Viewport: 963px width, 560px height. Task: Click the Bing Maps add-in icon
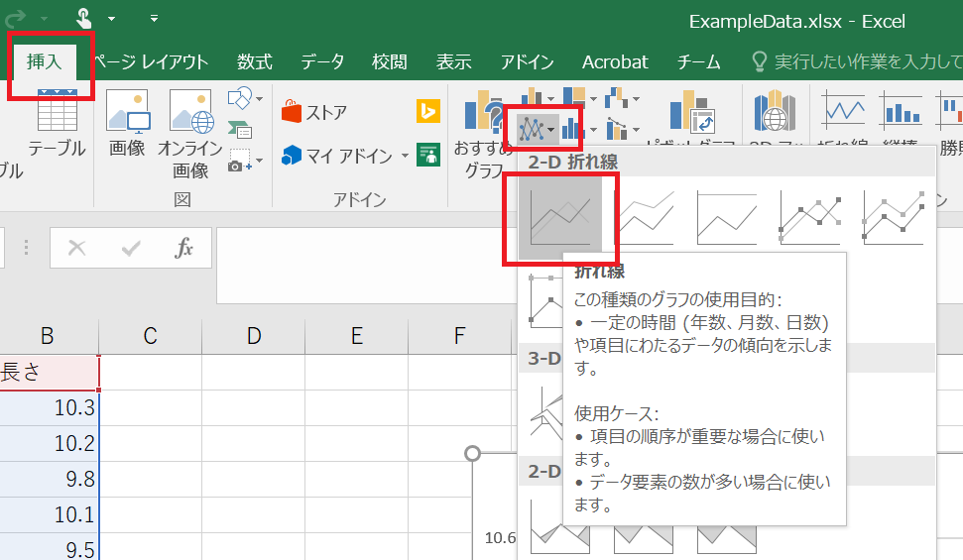click(428, 112)
